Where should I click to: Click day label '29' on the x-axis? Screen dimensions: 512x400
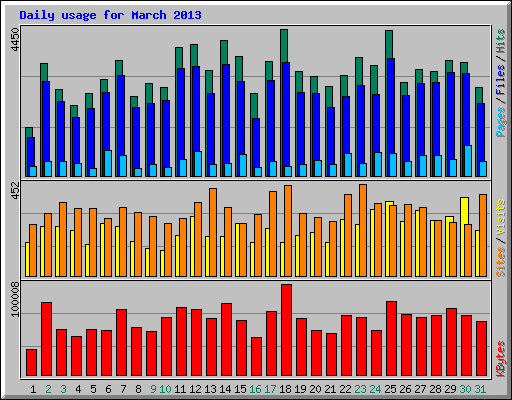450,389
